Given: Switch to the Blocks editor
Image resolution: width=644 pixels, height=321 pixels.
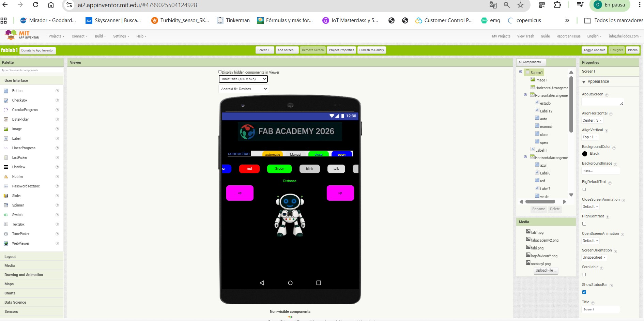Looking at the screenshot, I should (x=633, y=50).
